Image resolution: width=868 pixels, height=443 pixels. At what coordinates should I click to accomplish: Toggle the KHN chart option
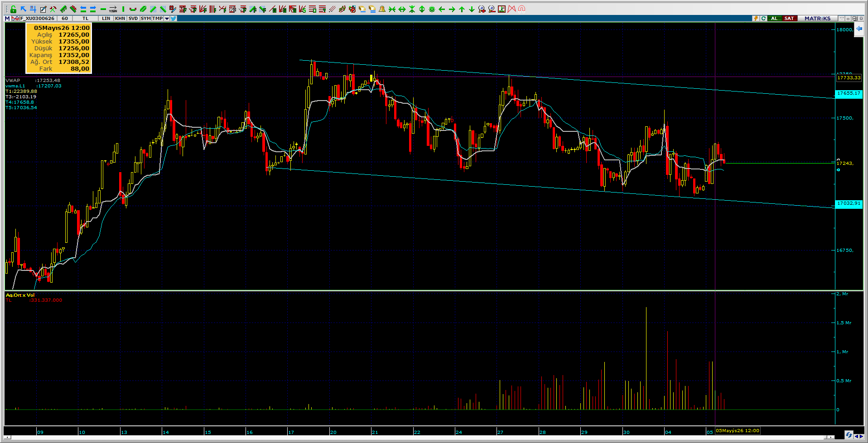coord(120,19)
